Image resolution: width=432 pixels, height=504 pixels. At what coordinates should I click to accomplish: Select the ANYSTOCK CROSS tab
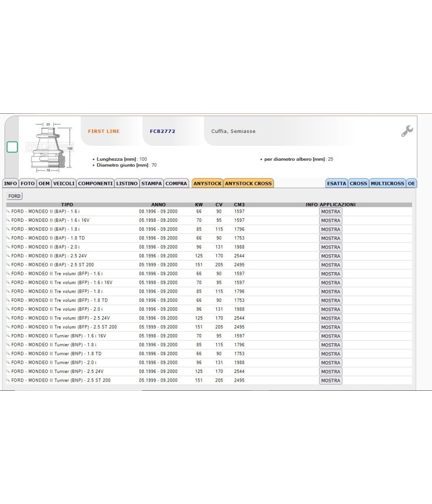(248, 183)
